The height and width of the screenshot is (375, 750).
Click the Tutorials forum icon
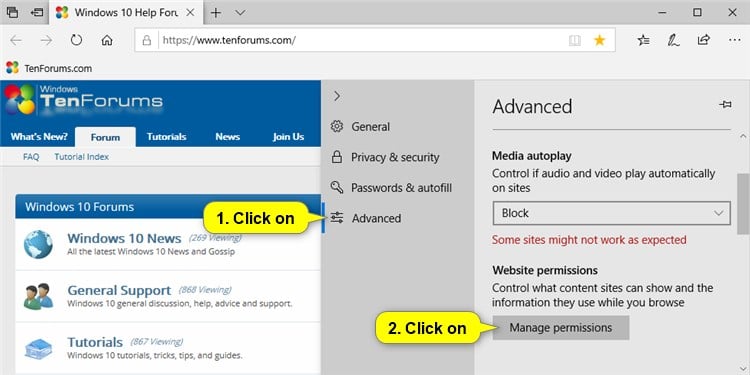[x=38, y=349]
